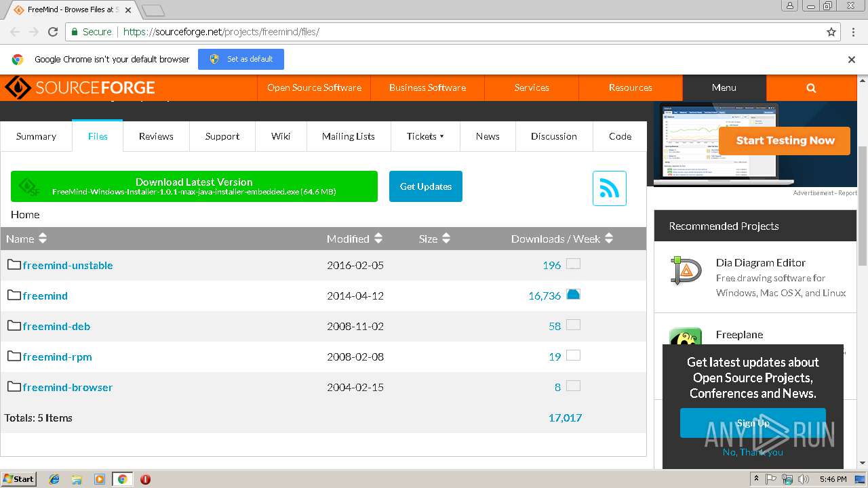This screenshot has width=868, height=488.
Task: Open the Open Source Software menu
Action: click(x=314, y=87)
